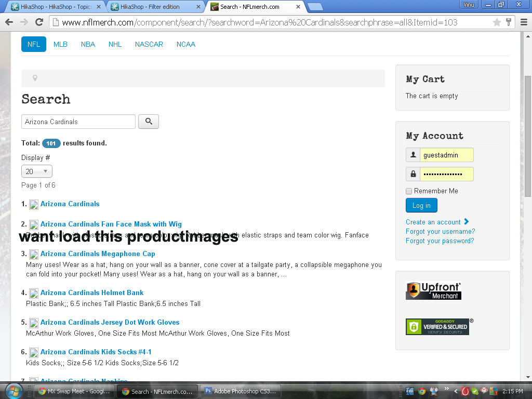Click the Upfront Merchant badge
This screenshot has height=399, width=532.
click(x=434, y=291)
